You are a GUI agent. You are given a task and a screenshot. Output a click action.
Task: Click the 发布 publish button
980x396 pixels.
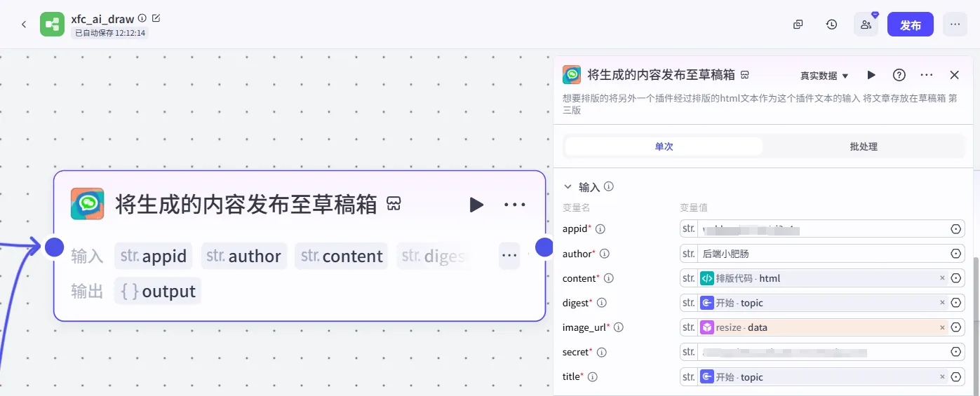click(911, 25)
